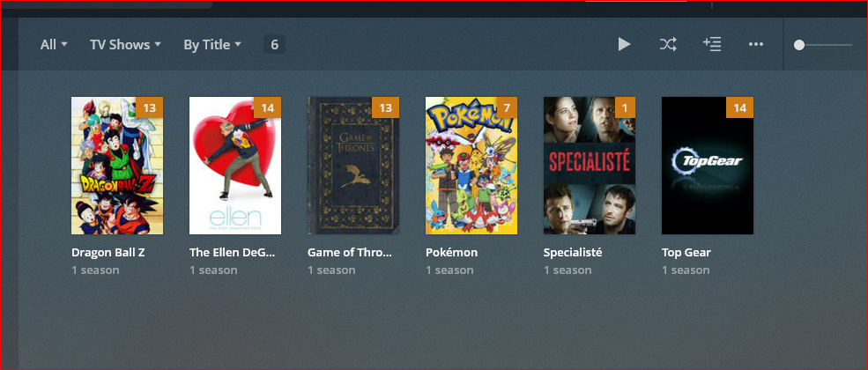Click the item count badge showing 6
Screen dimensions: 868x370
click(275, 44)
